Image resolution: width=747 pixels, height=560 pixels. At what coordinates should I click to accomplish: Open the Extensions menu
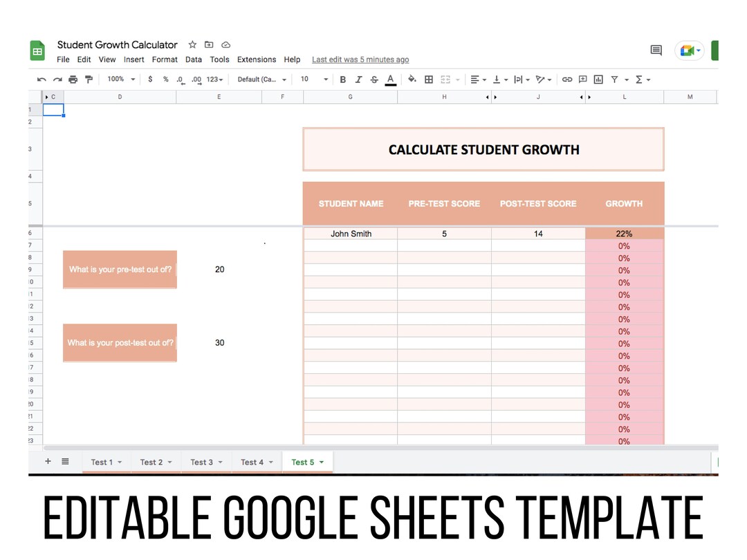[x=257, y=59]
